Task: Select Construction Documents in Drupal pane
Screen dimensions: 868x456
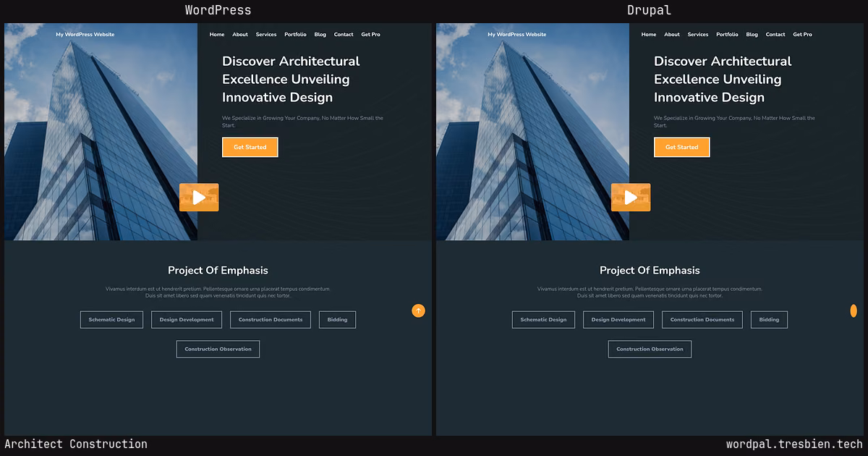Action: tap(702, 319)
